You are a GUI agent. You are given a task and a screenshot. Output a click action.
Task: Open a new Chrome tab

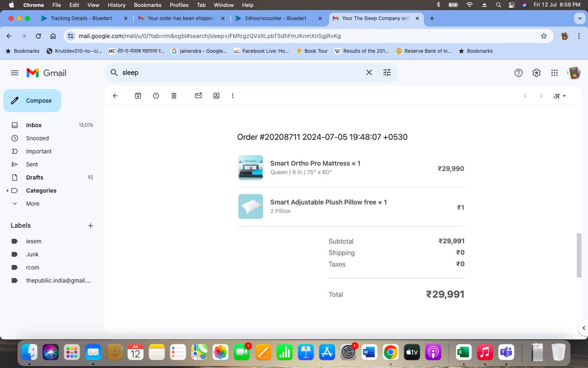click(432, 18)
